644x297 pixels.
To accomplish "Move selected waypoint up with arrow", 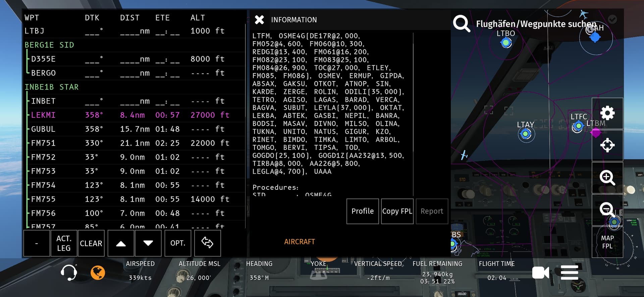I will [x=121, y=243].
